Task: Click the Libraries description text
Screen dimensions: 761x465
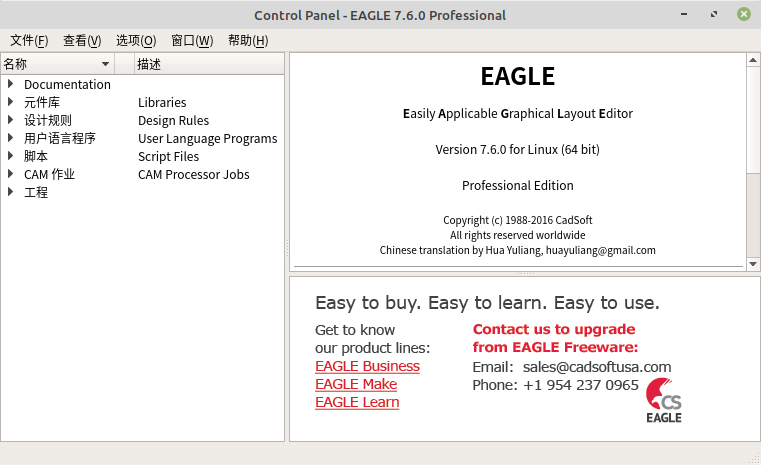Action: pyautogui.click(x=162, y=102)
